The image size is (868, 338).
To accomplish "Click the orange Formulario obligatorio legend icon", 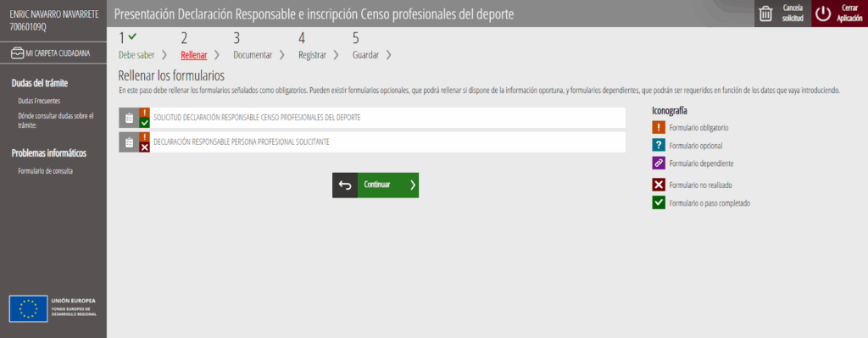I will coord(659,128).
